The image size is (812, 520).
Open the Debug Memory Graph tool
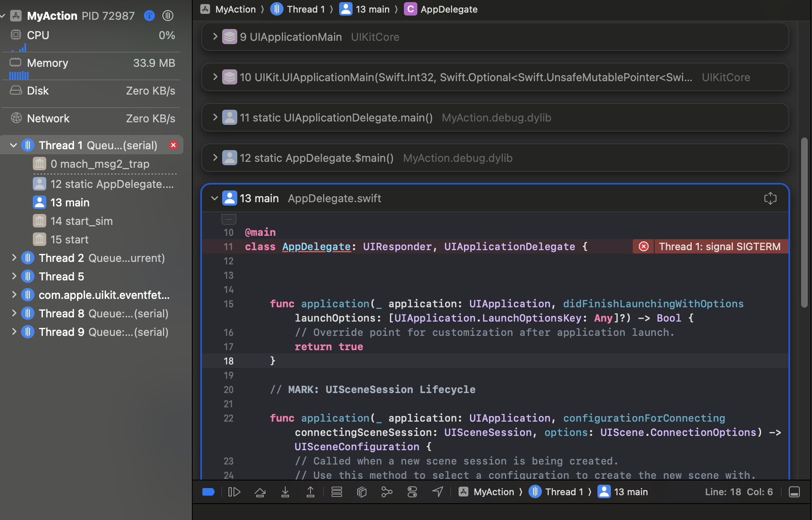(387, 492)
